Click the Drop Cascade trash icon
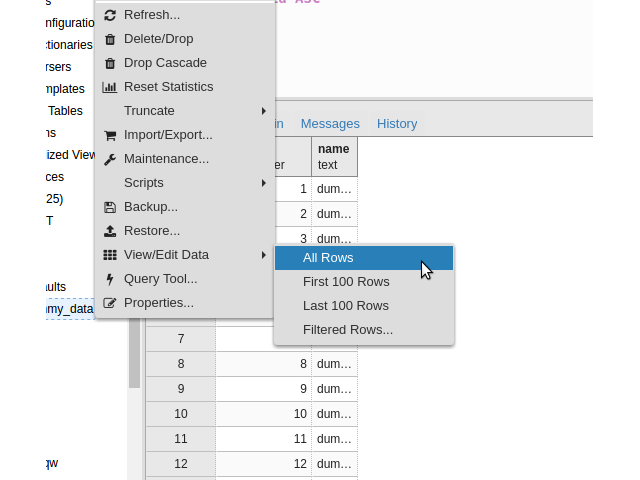The image size is (640, 480). click(110, 63)
